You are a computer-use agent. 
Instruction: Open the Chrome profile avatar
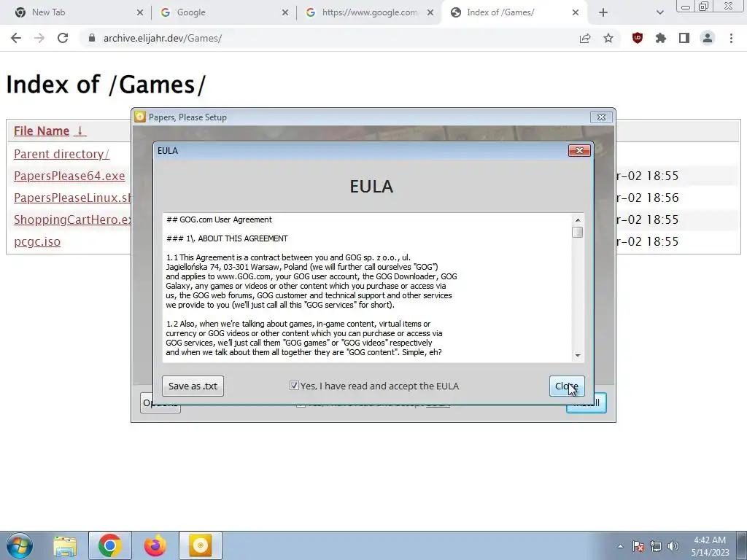708,38
